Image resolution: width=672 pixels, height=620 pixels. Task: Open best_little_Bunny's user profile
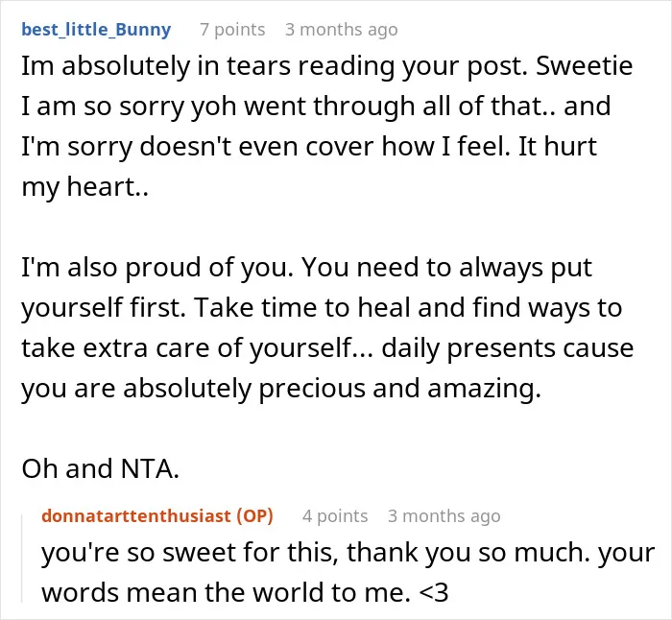tap(96, 30)
